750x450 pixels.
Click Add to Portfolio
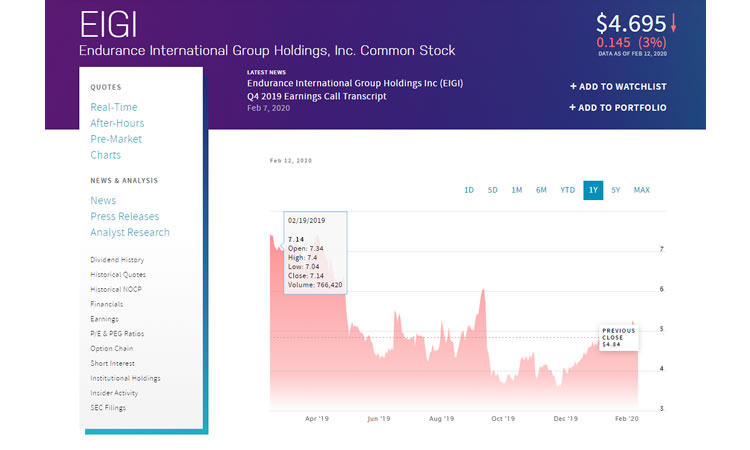pos(618,108)
